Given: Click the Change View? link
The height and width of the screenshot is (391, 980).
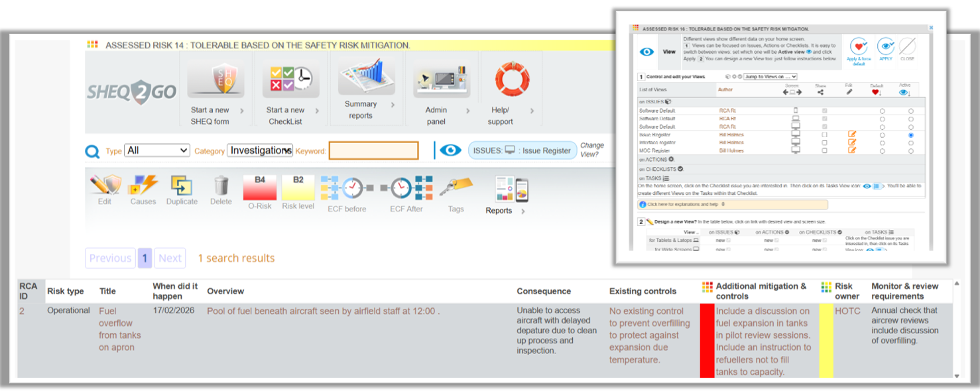Looking at the screenshot, I should pyautogui.click(x=592, y=150).
